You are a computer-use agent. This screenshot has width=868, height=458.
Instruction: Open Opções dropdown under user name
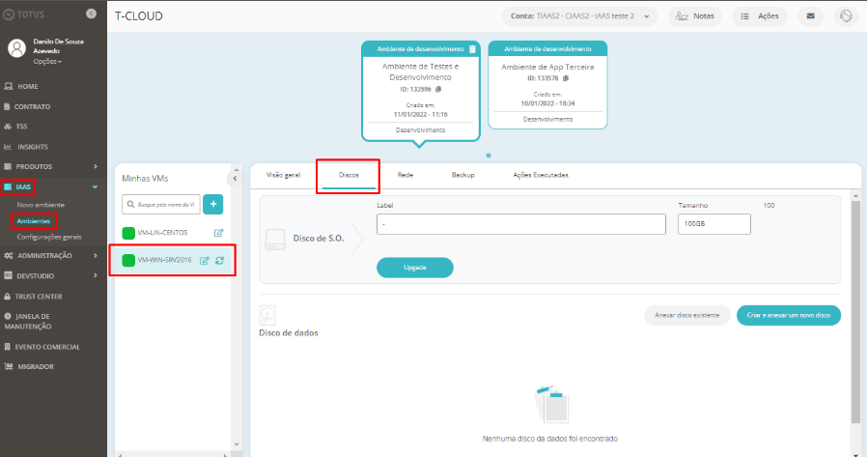(x=47, y=62)
